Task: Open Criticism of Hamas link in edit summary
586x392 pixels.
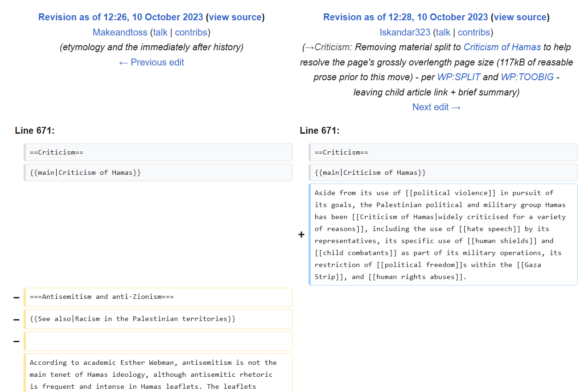Action: (502, 47)
